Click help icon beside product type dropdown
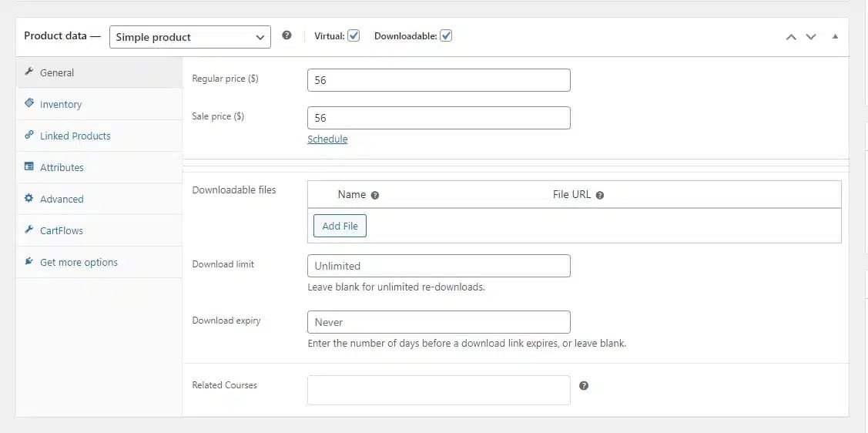The image size is (868, 433). (287, 35)
